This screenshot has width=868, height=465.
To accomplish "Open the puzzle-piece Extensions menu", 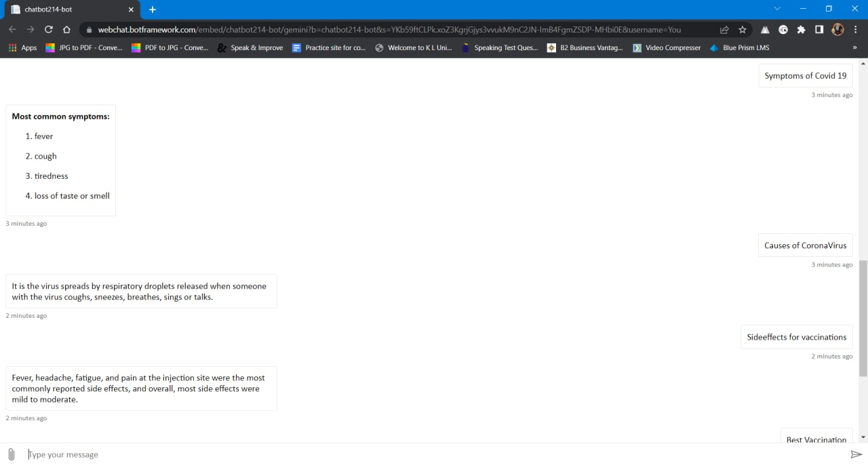I will tap(802, 30).
